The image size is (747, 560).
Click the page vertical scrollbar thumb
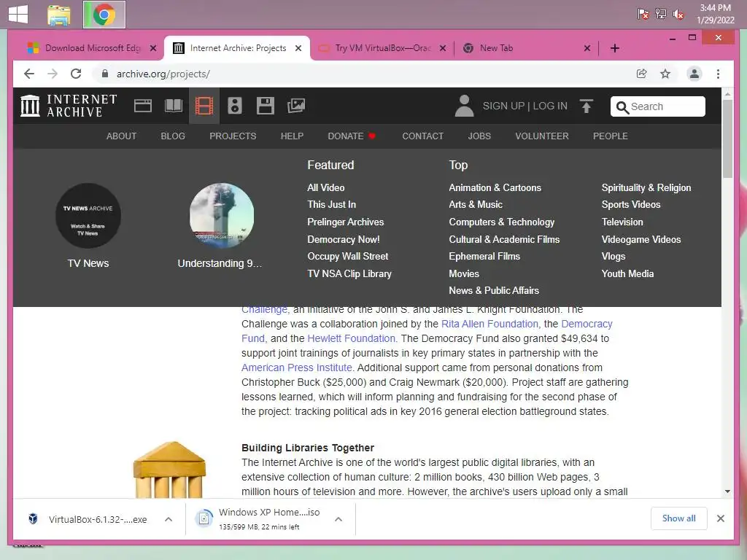tap(727, 139)
